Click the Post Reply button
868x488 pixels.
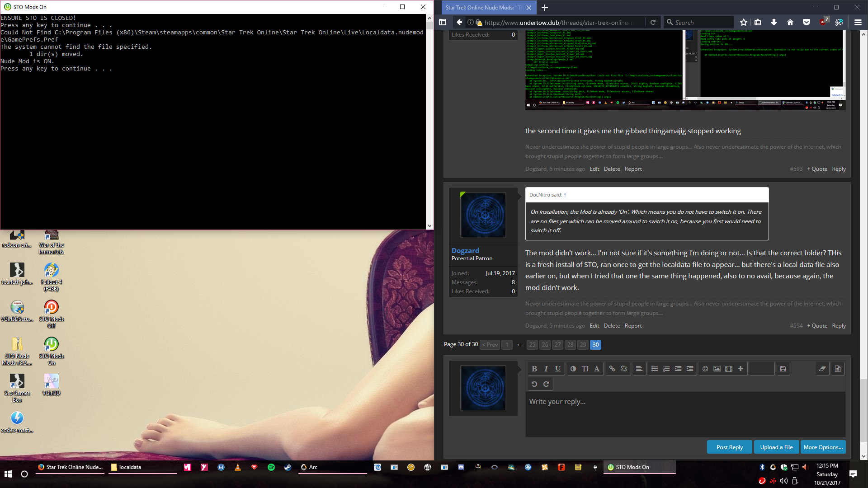point(730,447)
